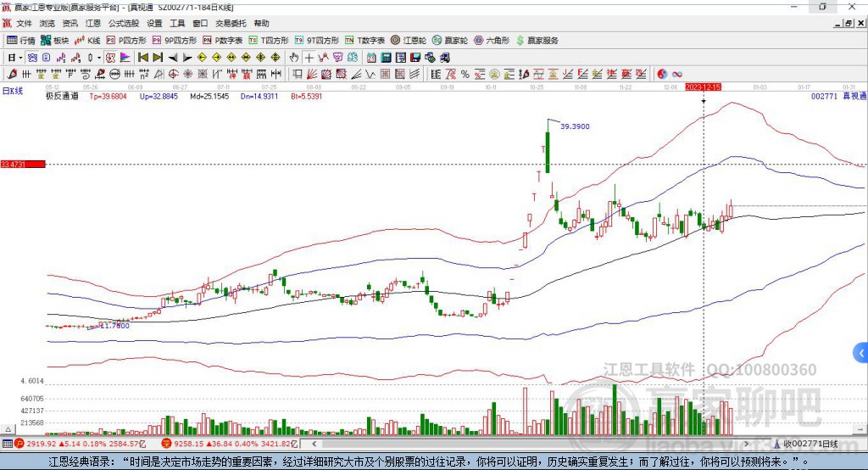Open the 设置 menu
Image resolution: width=868 pixels, height=470 pixels.
pos(154,23)
